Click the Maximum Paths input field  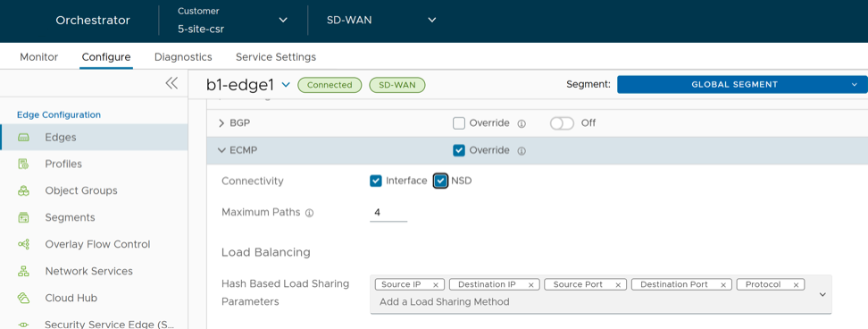388,213
